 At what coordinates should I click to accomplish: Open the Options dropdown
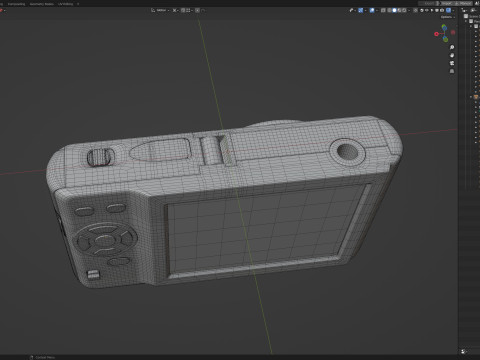448,17
